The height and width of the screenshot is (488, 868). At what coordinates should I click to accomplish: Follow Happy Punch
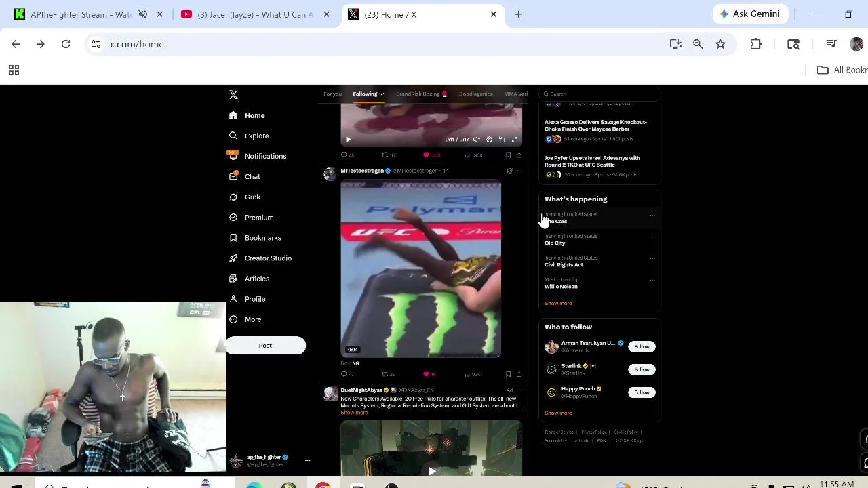(642, 392)
